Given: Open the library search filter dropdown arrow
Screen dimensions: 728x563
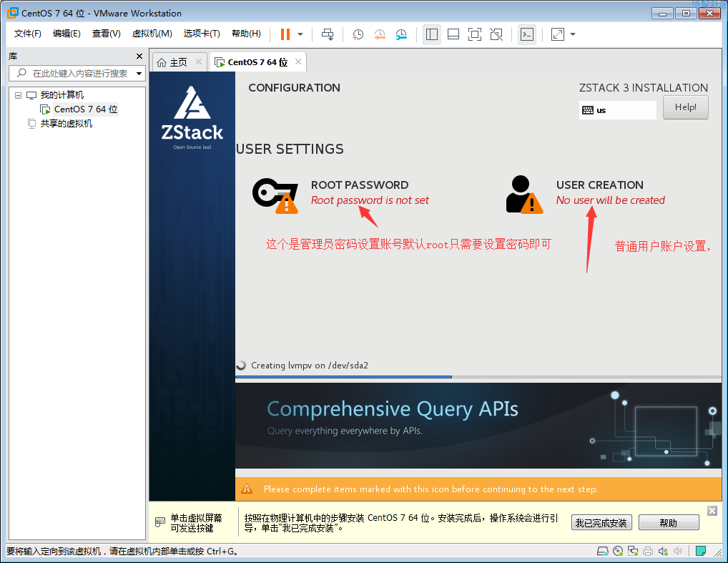Looking at the screenshot, I should (x=139, y=74).
